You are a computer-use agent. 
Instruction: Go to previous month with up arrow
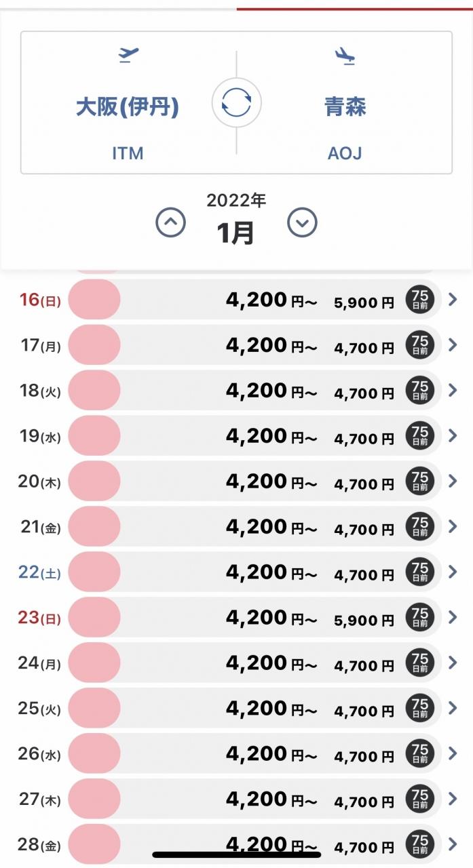pyautogui.click(x=170, y=222)
